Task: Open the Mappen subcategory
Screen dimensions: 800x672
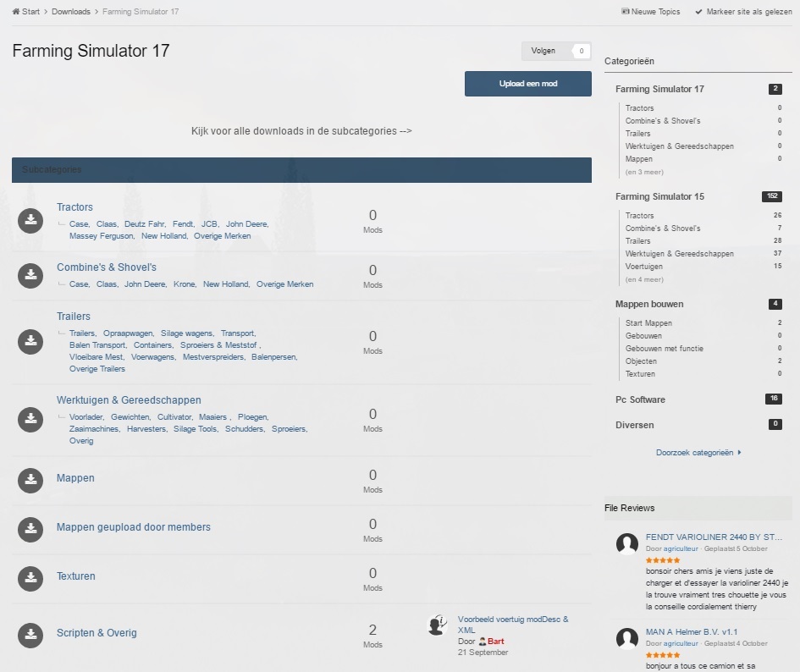Action: click(x=75, y=478)
